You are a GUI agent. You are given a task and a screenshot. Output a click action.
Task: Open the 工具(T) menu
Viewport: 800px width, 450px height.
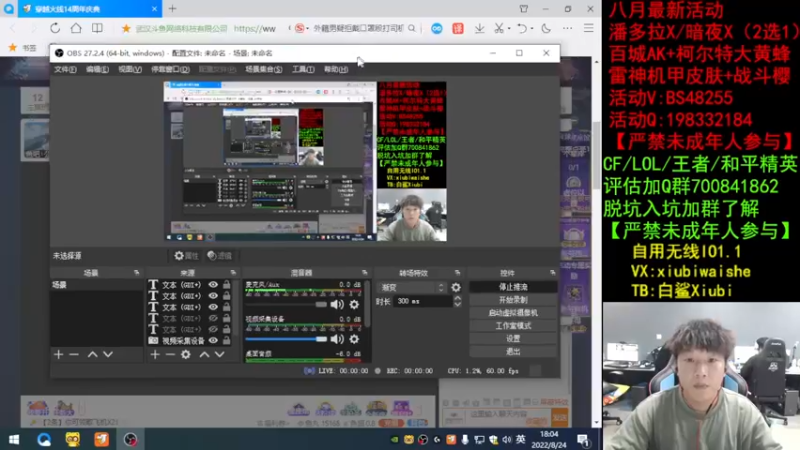[x=303, y=69]
